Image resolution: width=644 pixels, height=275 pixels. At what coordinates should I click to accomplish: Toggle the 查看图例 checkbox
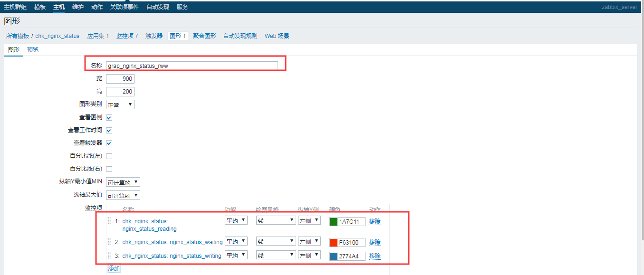pyautogui.click(x=109, y=117)
